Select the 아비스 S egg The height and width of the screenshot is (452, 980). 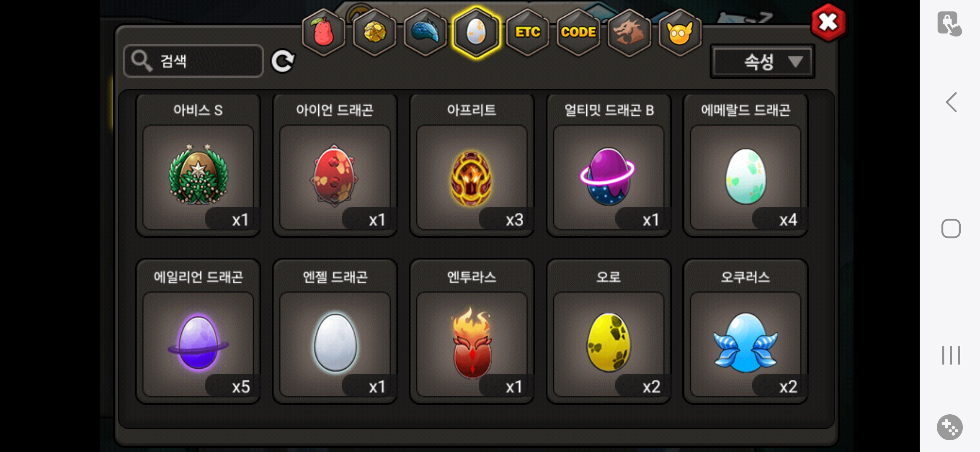tap(198, 165)
